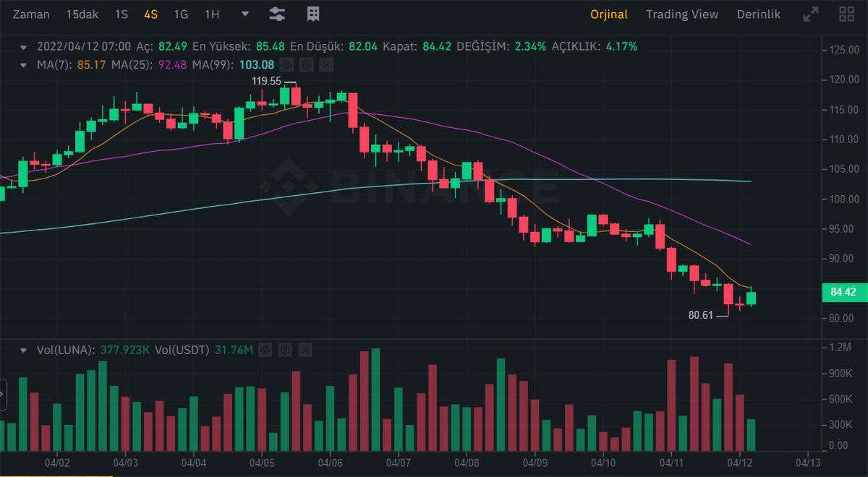This screenshot has height=477, width=868.
Task: Switch to the Trading View tab
Action: tap(681, 14)
